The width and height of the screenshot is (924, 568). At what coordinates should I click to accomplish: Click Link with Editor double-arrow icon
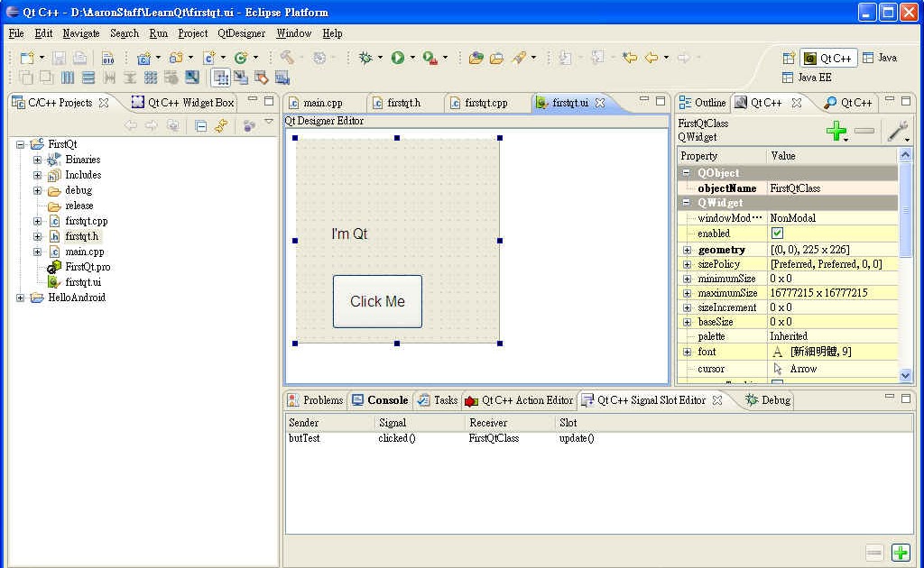tap(220, 126)
